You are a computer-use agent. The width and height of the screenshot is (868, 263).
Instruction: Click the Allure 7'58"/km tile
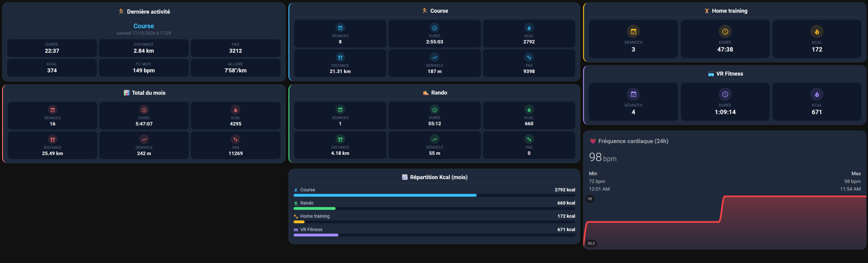236,68
